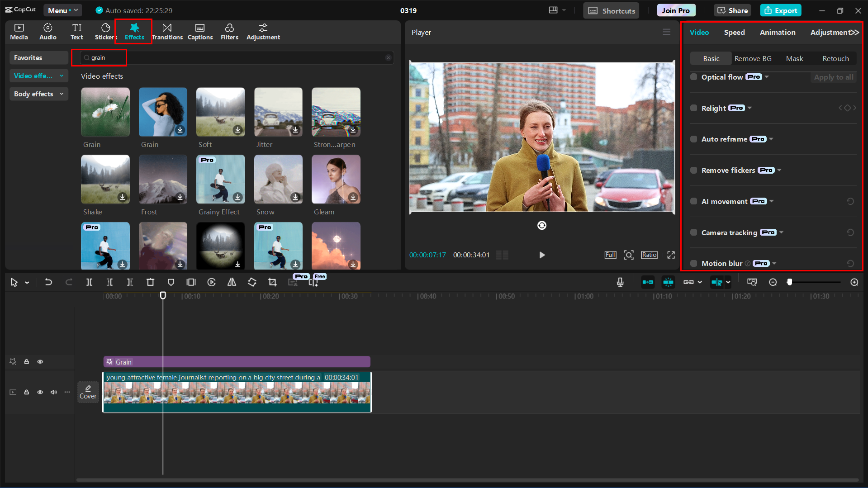This screenshot has width=868, height=488.
Task: Select the Audio panel
Action: [47, 32]
